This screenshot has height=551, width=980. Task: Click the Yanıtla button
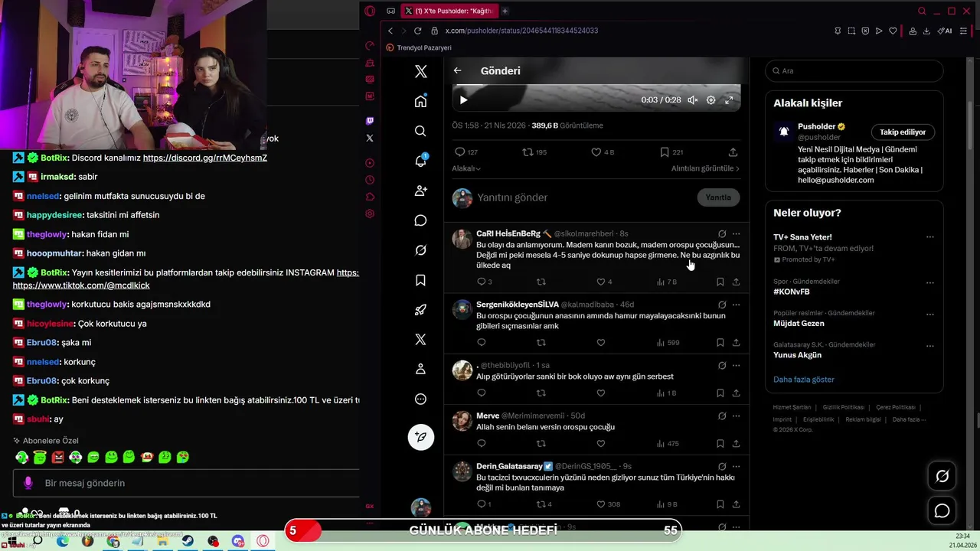(718, 197)
